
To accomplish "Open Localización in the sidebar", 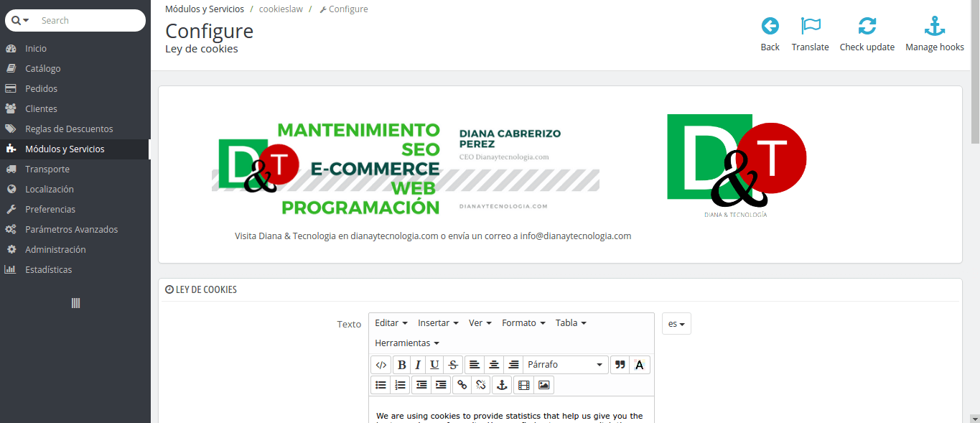I will (x=75, y=190).
